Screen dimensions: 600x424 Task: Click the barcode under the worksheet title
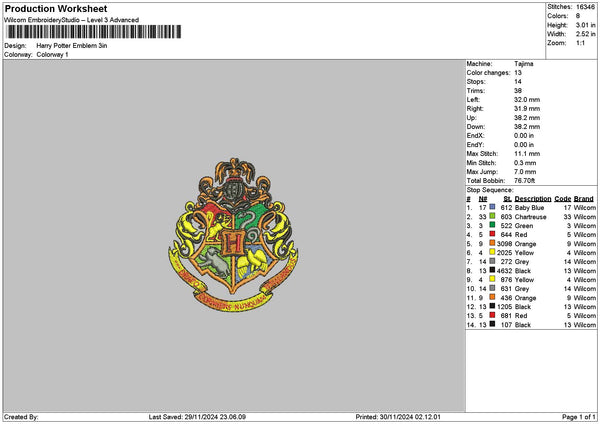[93, 32]
